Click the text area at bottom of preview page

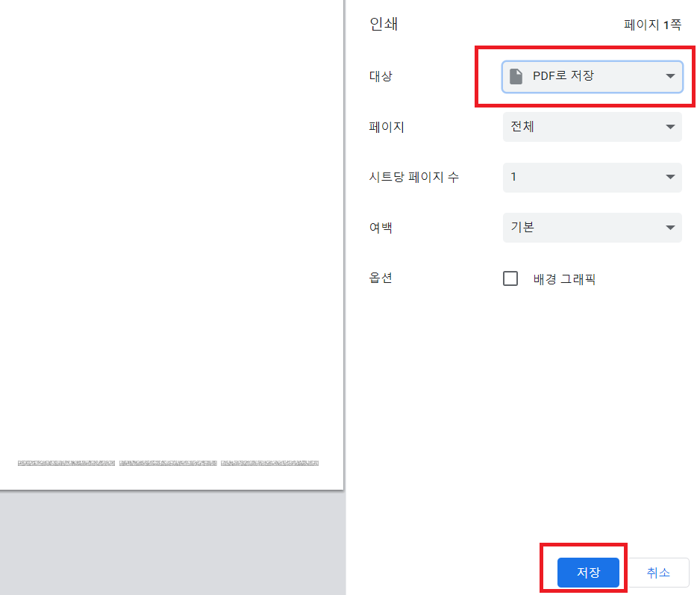168,461
